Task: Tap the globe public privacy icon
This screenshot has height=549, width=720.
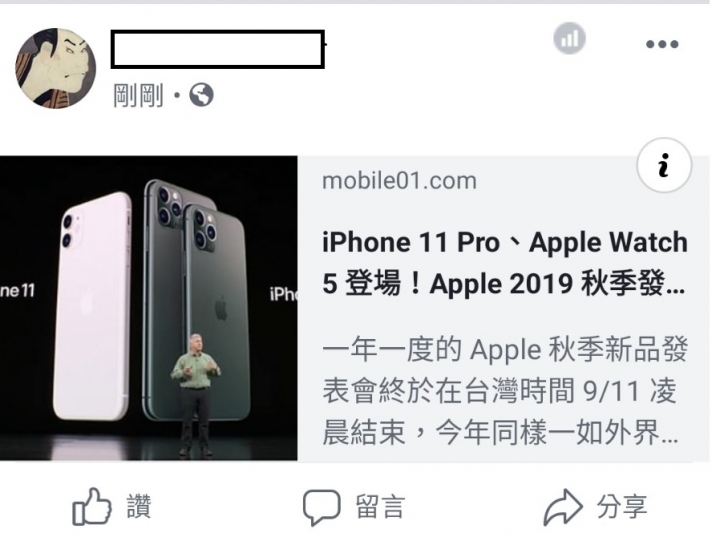Action: pos(202,95)
